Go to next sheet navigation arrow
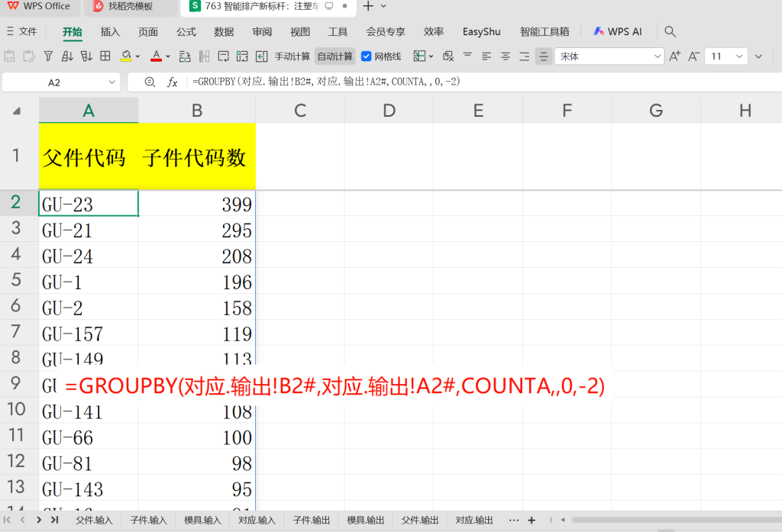782x532 pixels. [x=39, y=520]
